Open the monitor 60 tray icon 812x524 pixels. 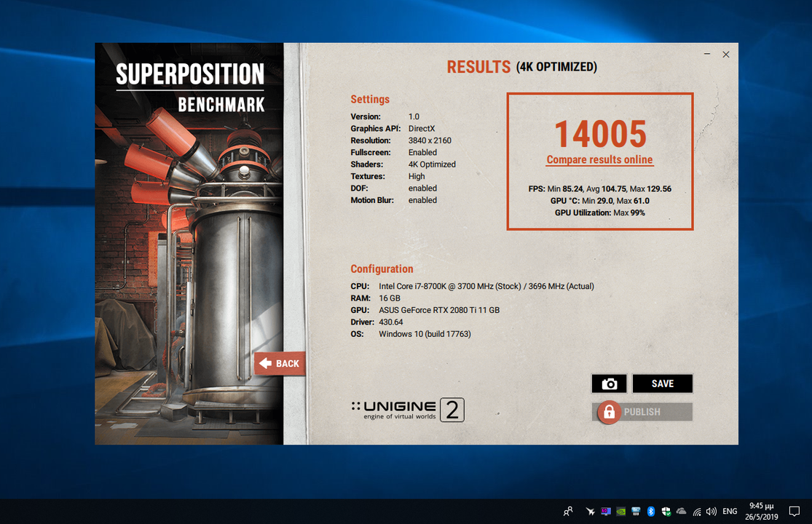click(605, 511)
